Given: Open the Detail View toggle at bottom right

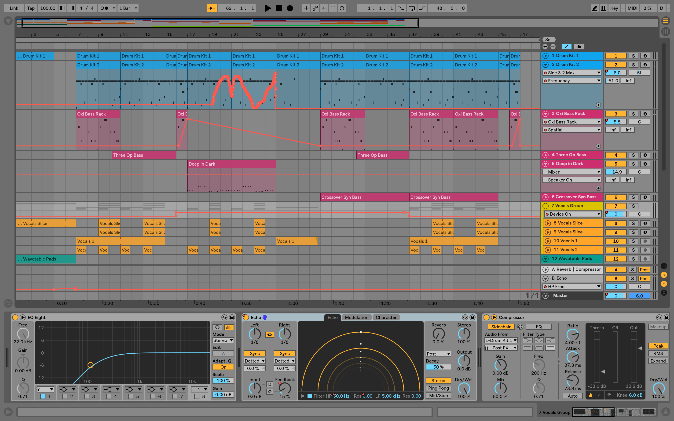Looking at the screenshot, I should (665, 412).
